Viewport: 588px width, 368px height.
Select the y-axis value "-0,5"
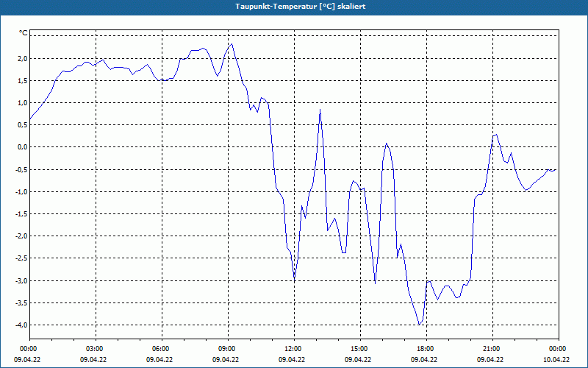tap(22, 169)
